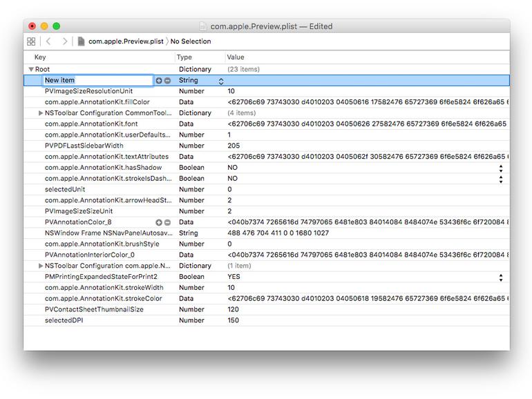This screenshot has height=399, width=532.
Task: Select PVImageSizeSizeUnit key
Action: click(79, 211)
